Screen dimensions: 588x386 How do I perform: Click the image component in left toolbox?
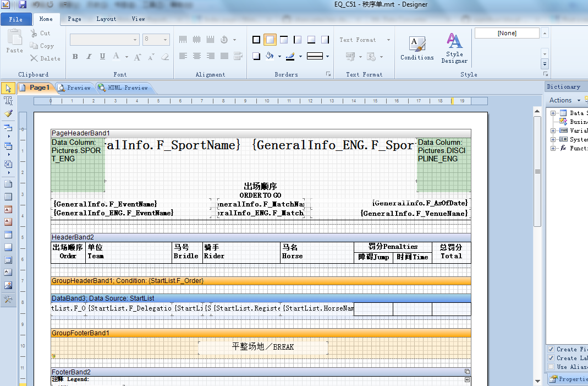point(8,285)
